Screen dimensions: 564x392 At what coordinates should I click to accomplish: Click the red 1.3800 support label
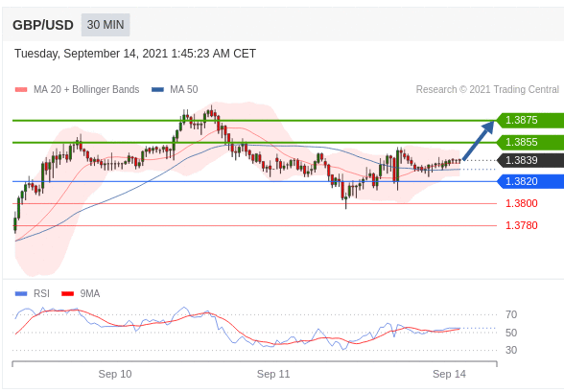coord(522,203)
